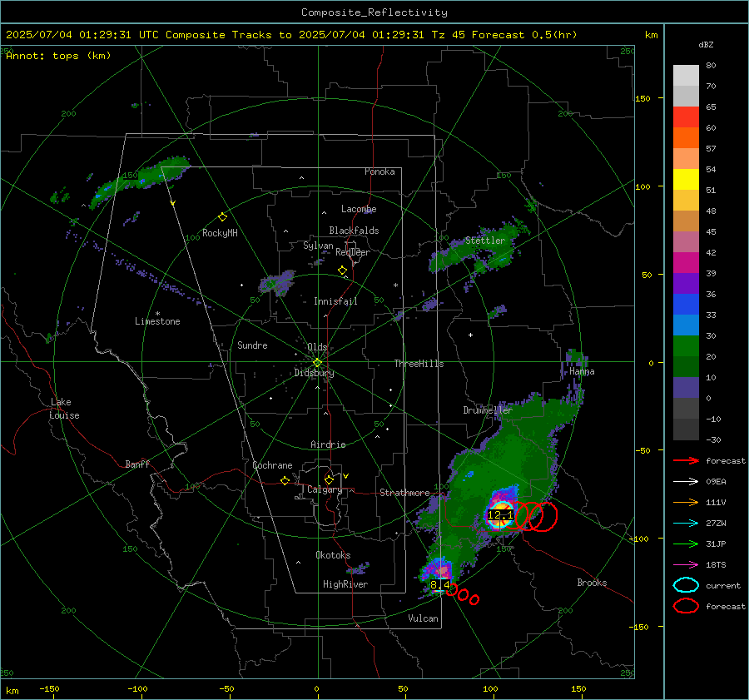Click the Sundre label on map

pyautogui.click(x=252, y=345)
